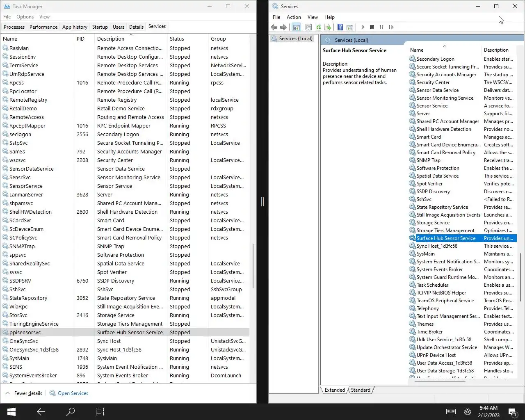Click the gear icon of Themes service
The height and width of the screenshot is (420, 525).
pyautogui.click(x=413, y=324)
